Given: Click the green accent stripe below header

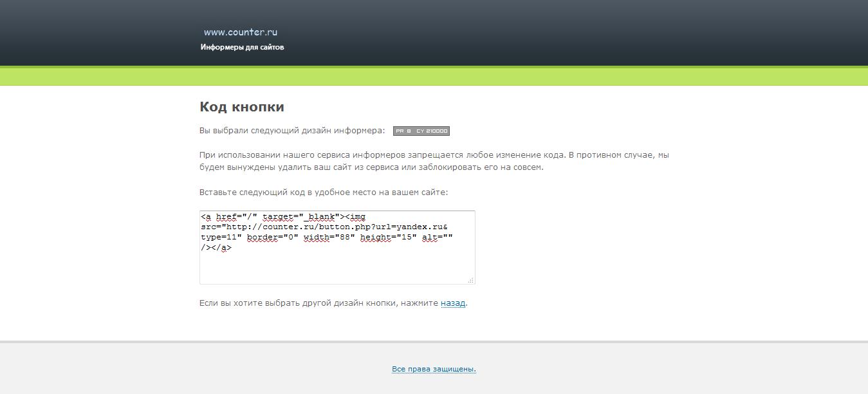Looking at the screenshot, I should pos(434,74).
